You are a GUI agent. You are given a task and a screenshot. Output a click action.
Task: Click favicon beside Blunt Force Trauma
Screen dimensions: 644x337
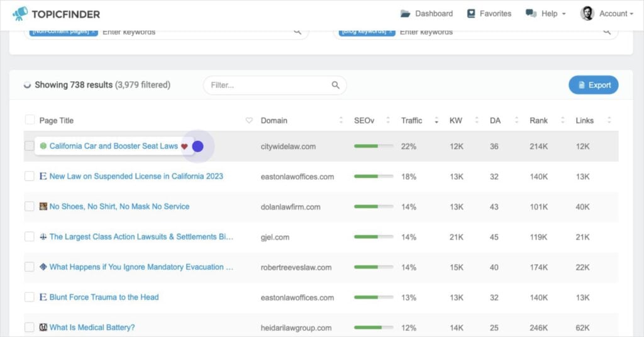[43, 297]
